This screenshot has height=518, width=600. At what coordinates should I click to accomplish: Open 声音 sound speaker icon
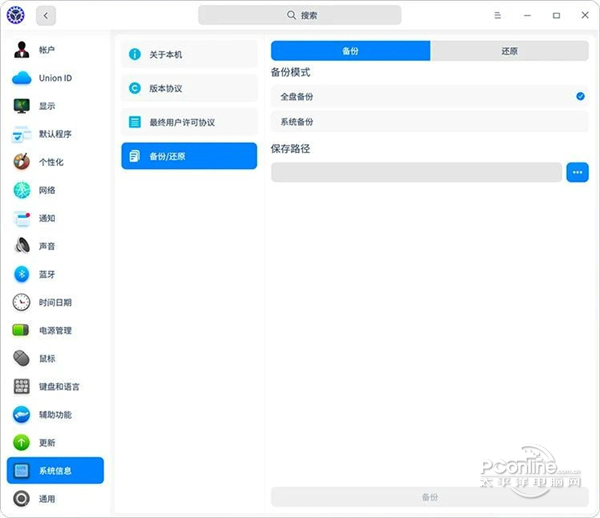21,246
